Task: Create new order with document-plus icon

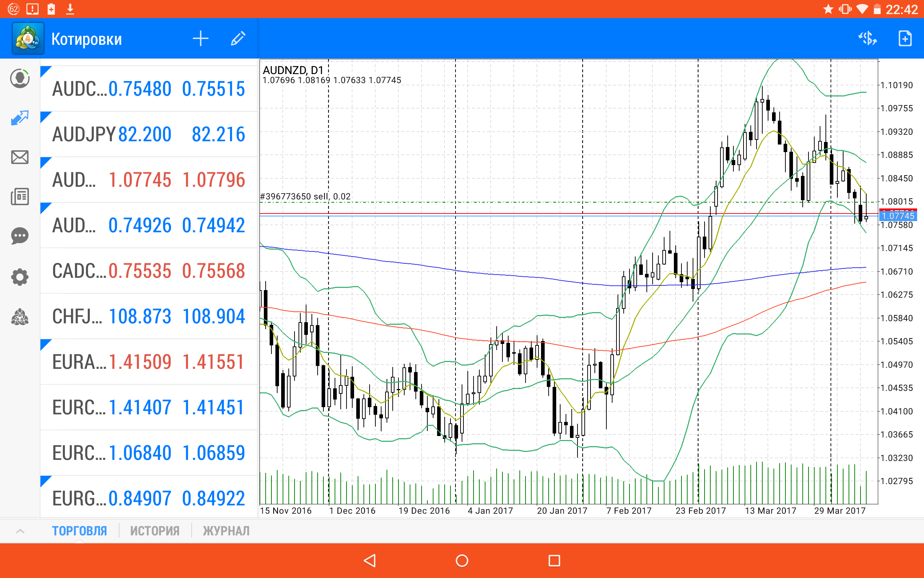Action: 905,39
